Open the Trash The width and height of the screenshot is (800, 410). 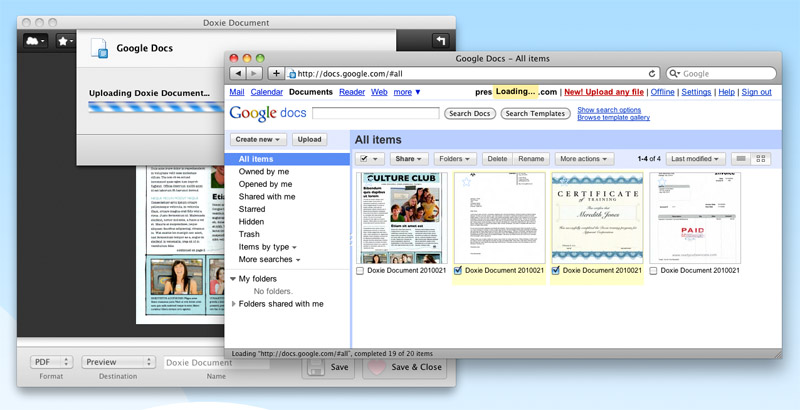(x=249, y=234)
